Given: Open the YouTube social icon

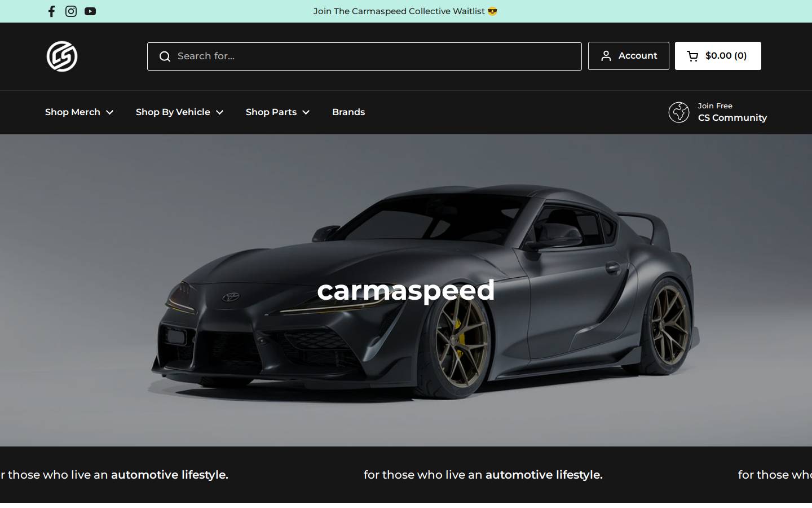Looking at the screenshot, I should (90, 11).
